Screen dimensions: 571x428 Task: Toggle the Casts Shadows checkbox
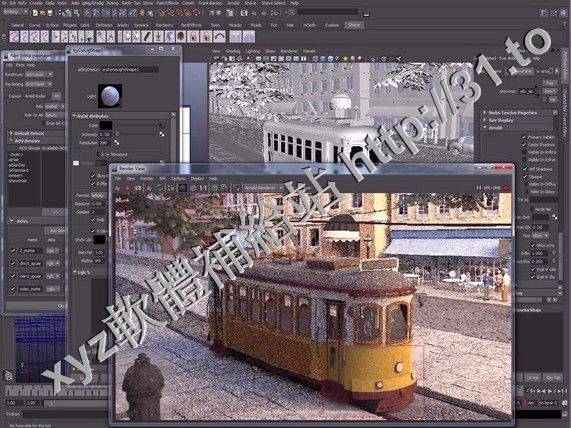(524, 145)
